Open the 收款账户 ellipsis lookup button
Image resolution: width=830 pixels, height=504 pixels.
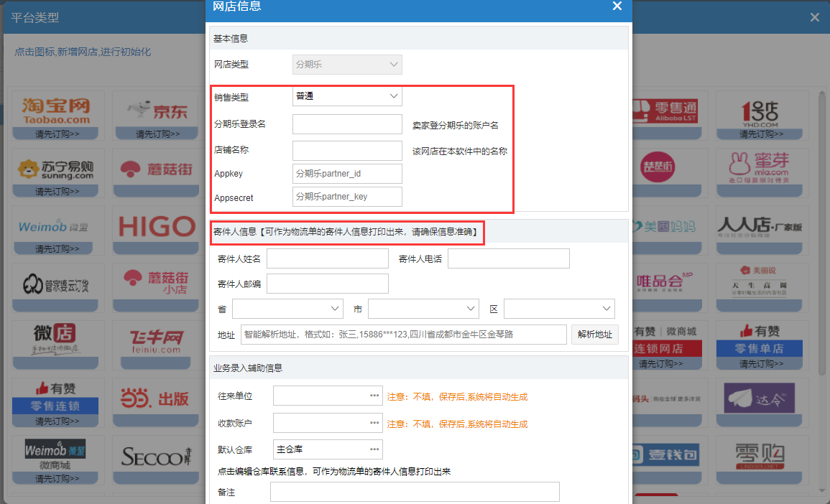tap(374, 423)
